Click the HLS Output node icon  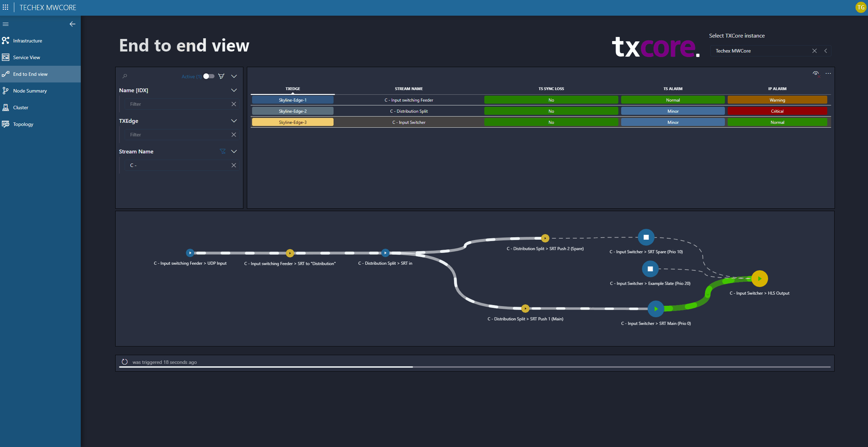pos(759,279)
